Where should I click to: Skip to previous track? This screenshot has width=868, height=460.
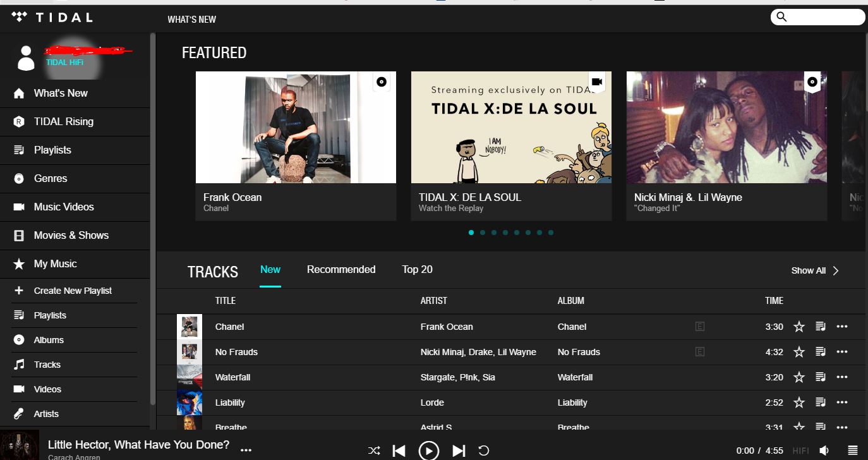399,451
